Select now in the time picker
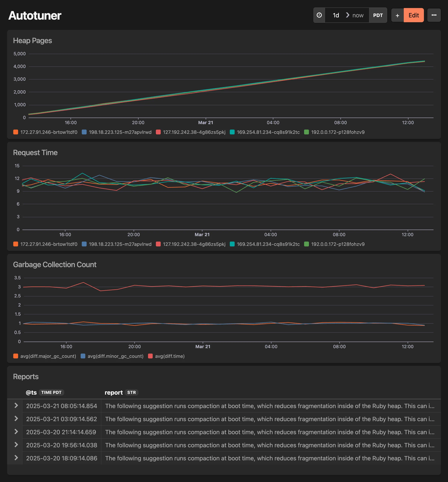 coord(358,15)
